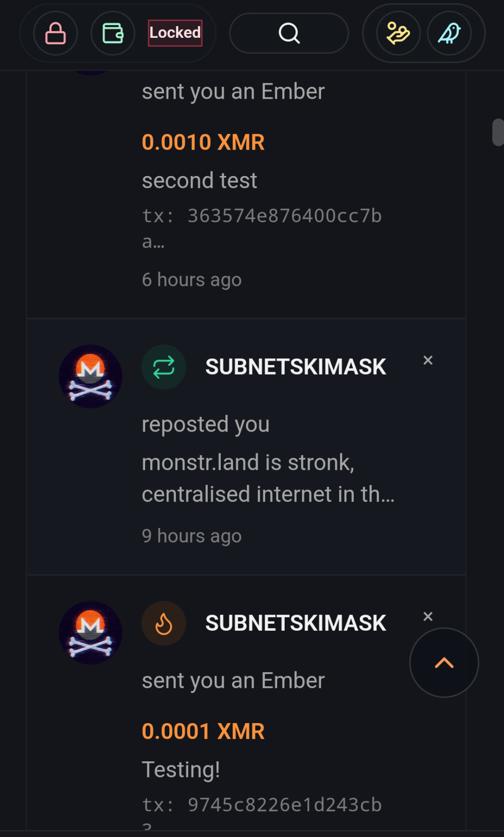The width and height of the screenshot is (504, 837).
Task: Open SUBNETSKIMASK profile from Ember notification
Action: point(295,623)
